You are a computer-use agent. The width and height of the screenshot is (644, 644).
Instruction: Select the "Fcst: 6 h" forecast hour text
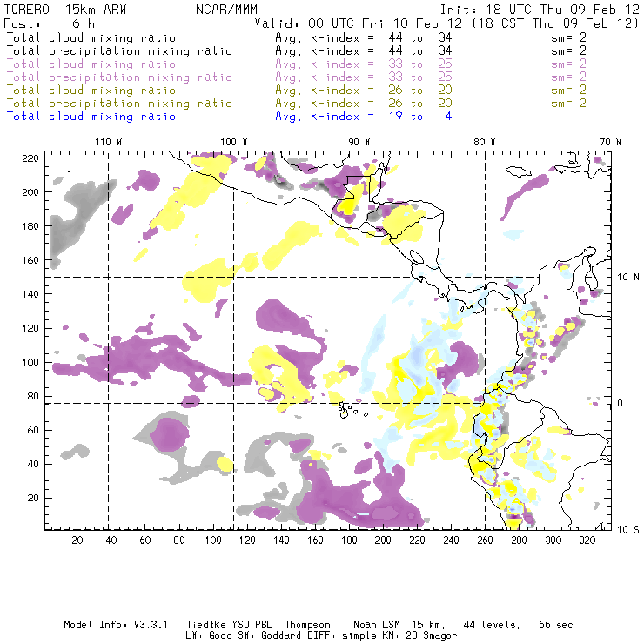tap(50, 23)
